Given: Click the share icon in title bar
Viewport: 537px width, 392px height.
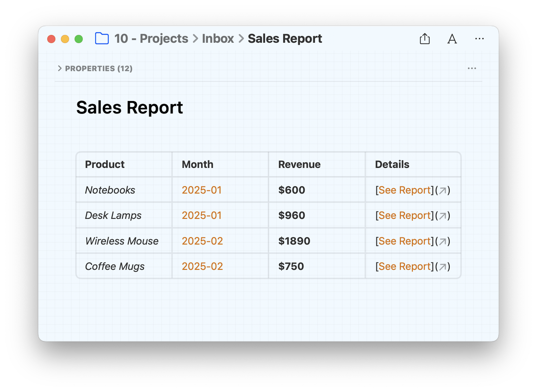Looking at the screenshot, I should [425, 39].
